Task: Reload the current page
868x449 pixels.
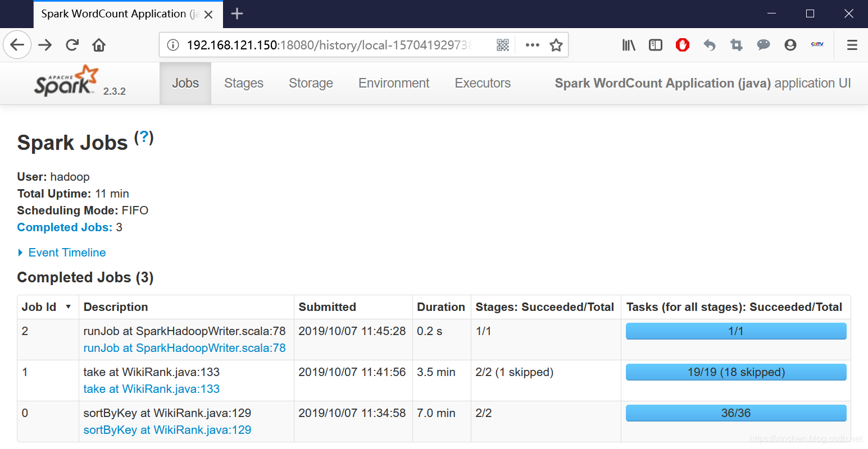Action: point(72,45)
